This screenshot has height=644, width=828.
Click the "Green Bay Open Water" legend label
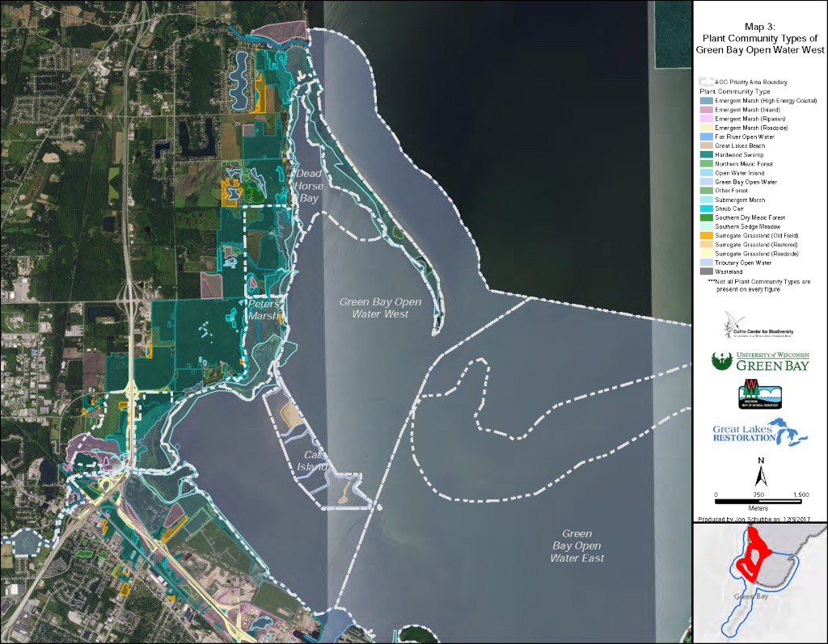pyautogui.click(x=746, y=182)
